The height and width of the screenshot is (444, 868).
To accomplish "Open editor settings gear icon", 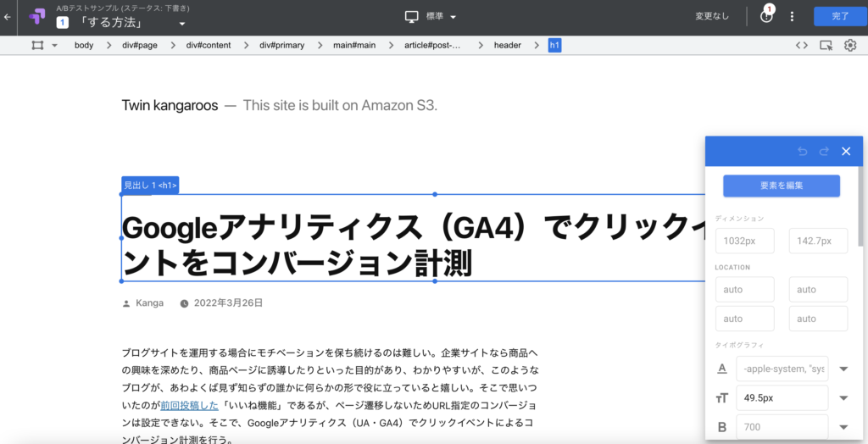I will 850,46.
